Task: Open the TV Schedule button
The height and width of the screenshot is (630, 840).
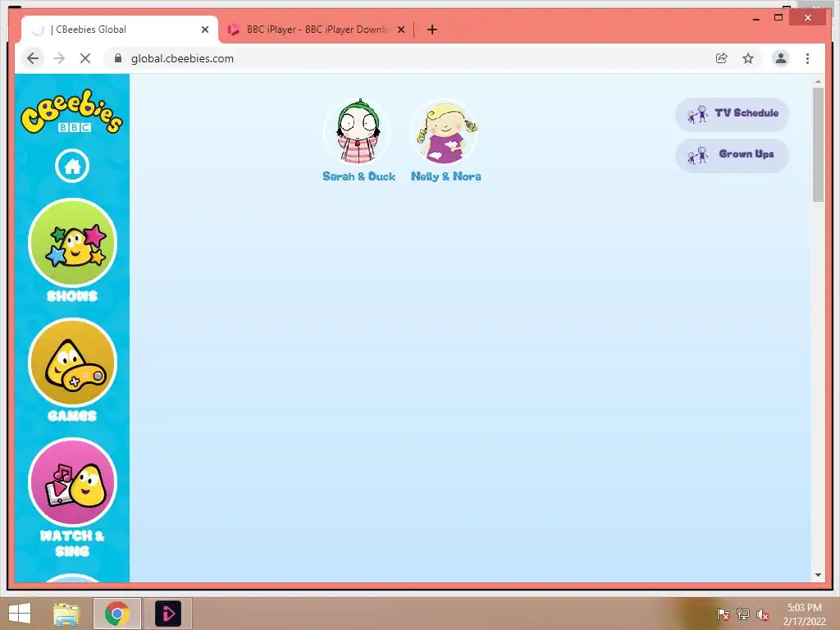Action: click(732, 113)
